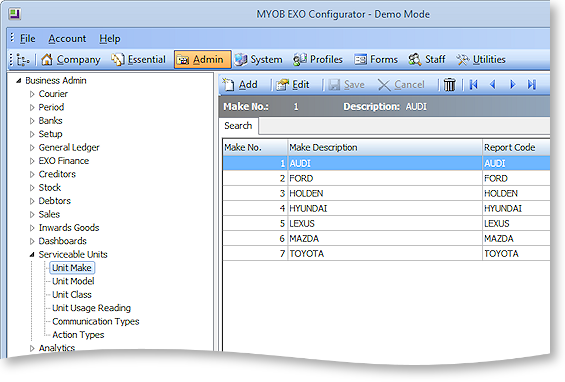565x382 pixels.
Task: Select Action Types in the tree
Action: 78,335
